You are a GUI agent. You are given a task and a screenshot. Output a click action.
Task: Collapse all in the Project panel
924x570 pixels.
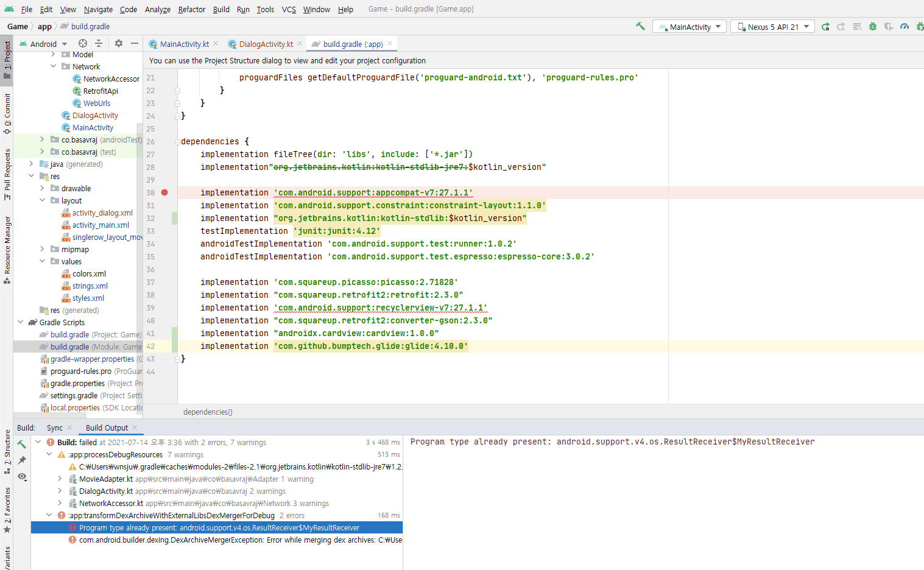99,43
